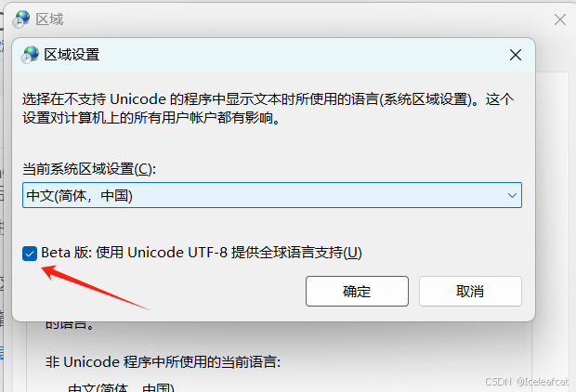Dismiss the dialog with the 取消 button
576x392 pixels.
coord(470,292)
